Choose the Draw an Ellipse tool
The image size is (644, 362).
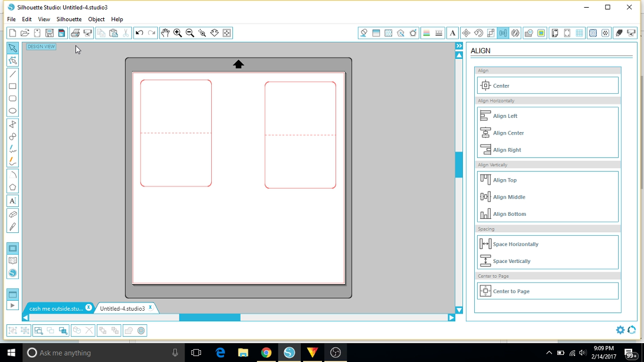point(13,111)
